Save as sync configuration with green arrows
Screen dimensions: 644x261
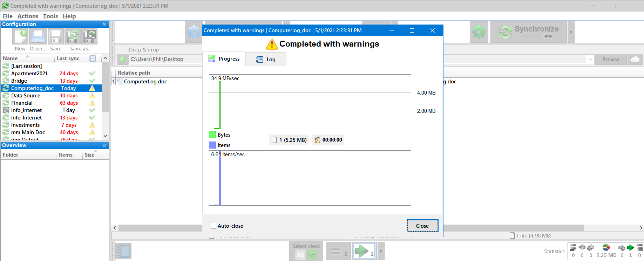tap(73, 37)
